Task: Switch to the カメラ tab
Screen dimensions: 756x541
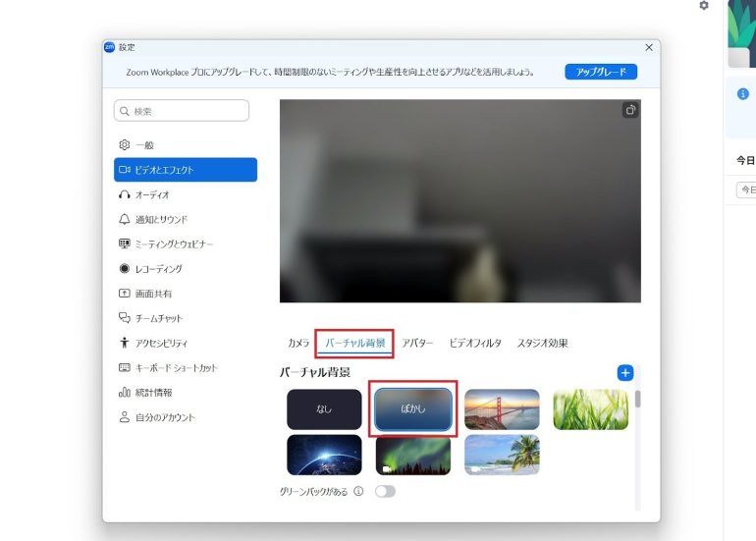Action: (298, 344)
